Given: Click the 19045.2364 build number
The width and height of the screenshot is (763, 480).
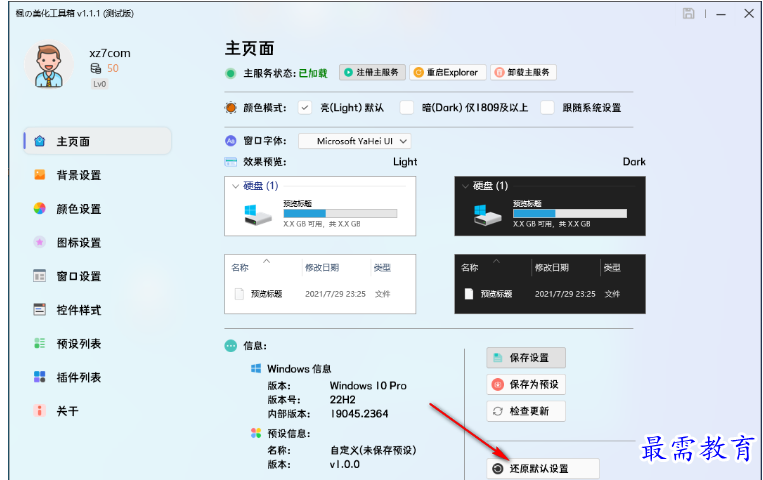Looking at the screenshot, I should (359, 414).
